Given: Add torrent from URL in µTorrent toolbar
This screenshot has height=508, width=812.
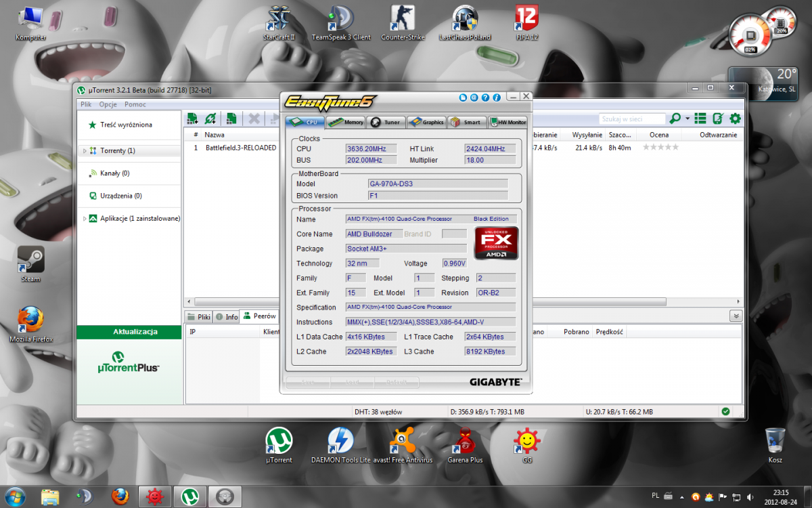Looking at the screenshot, I should [210, 119].
